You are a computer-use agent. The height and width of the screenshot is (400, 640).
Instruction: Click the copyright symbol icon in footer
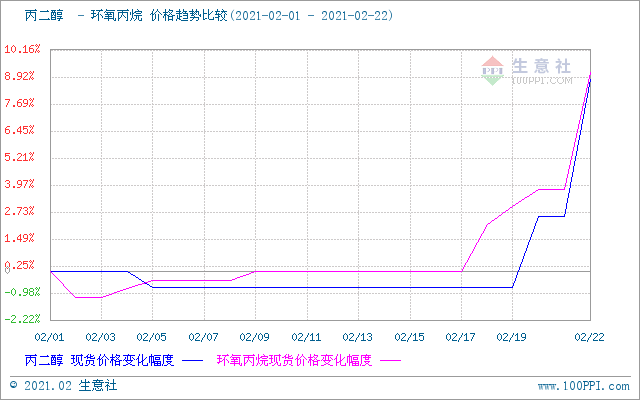(x=14, y=385)
